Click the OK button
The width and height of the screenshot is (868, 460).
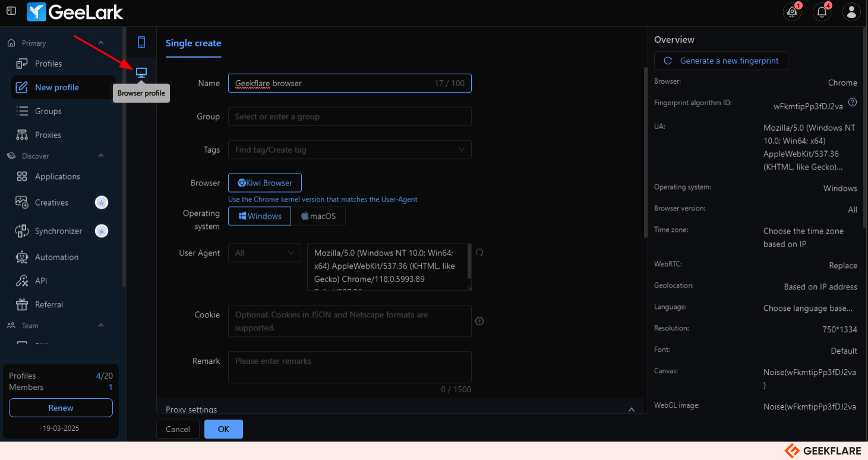tap(223, 429)
